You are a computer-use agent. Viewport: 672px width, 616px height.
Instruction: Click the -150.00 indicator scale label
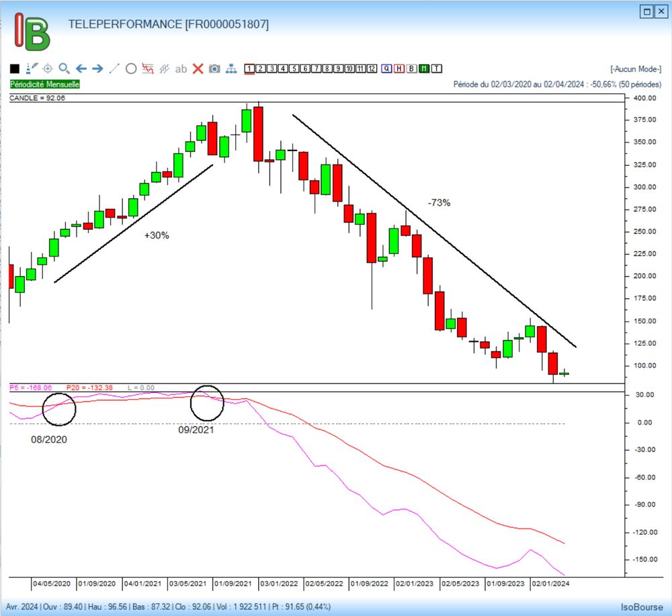point(645,560)
